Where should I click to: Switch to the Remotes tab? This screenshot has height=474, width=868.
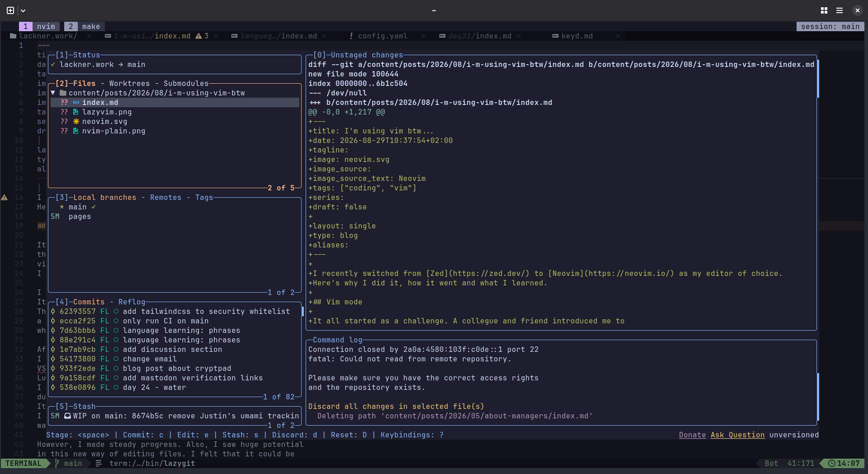pyautogui.click(x=165, y=197)
